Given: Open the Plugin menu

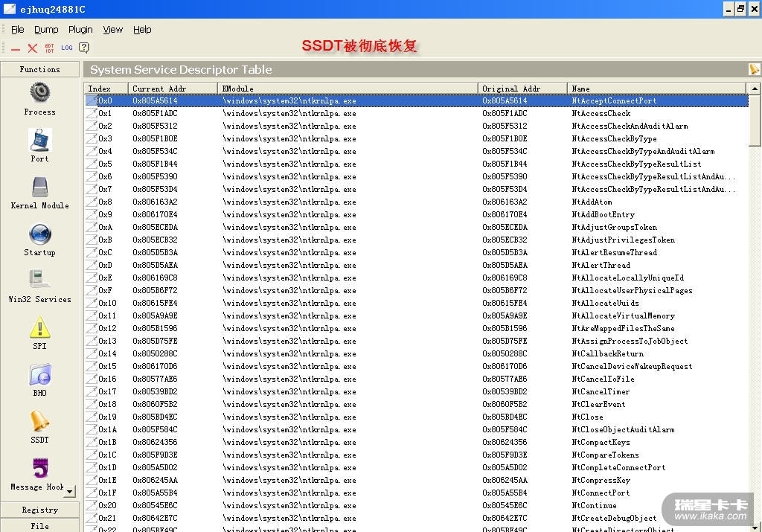Looking at the screenshot, I should [x=80, y=30].
